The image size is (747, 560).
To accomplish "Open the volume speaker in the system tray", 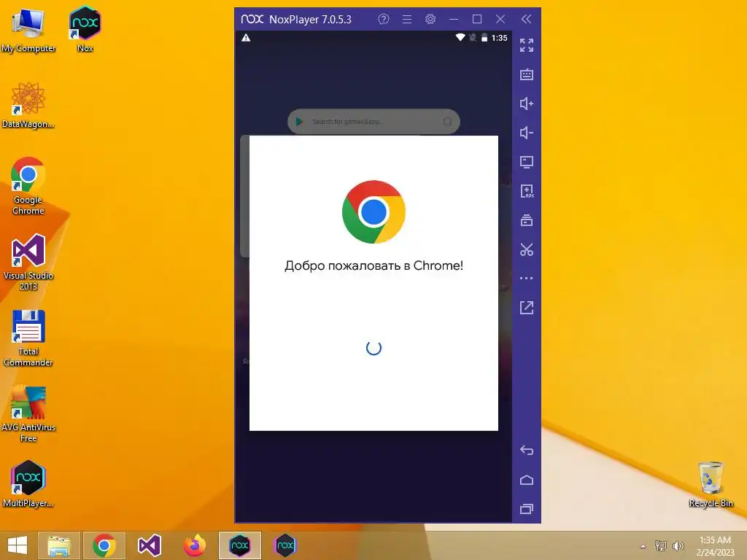I will point(678,545).
